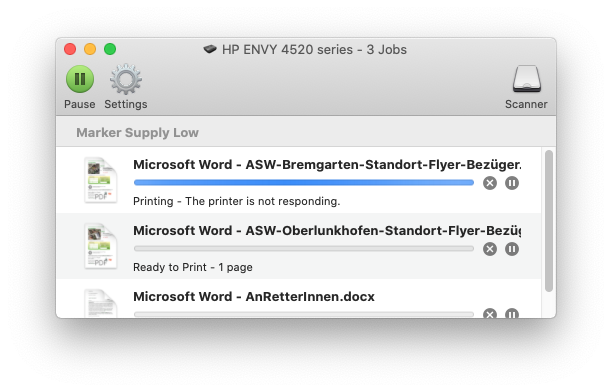Select the ASW-Oberlunkhofen document thumbnail
The width and height of the screenshot is (612, 392).
[101, 246]
